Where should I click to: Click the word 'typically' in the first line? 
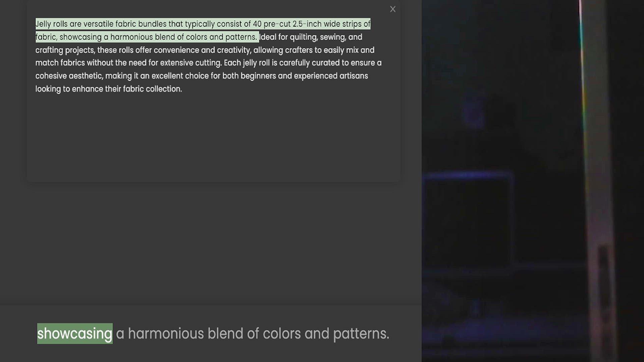[200, 24]
